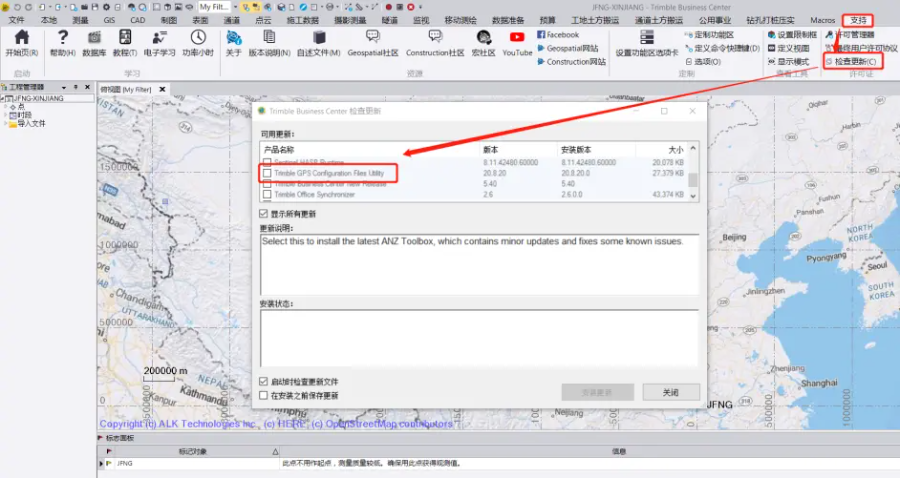This screenshot has width=900, height=478.
Task: Open quick access toolbar customize arrow
Action: tap(420, 7)
